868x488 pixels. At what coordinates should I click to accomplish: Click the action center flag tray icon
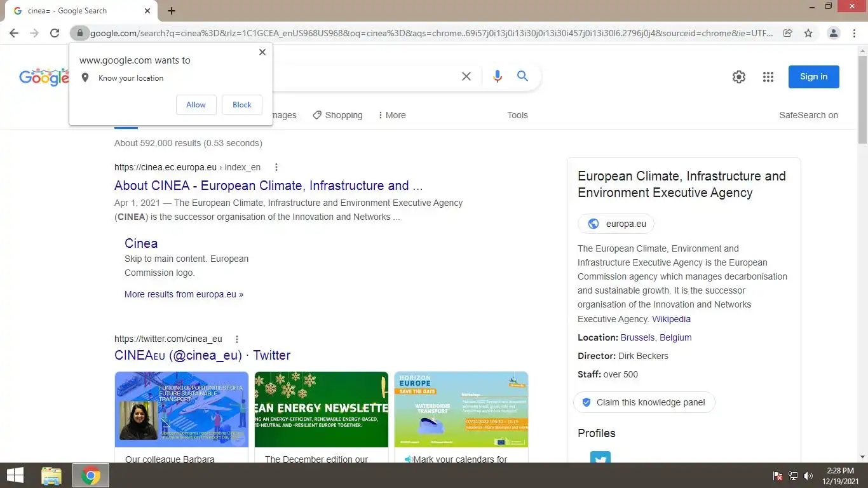click(x=777, y=475)
